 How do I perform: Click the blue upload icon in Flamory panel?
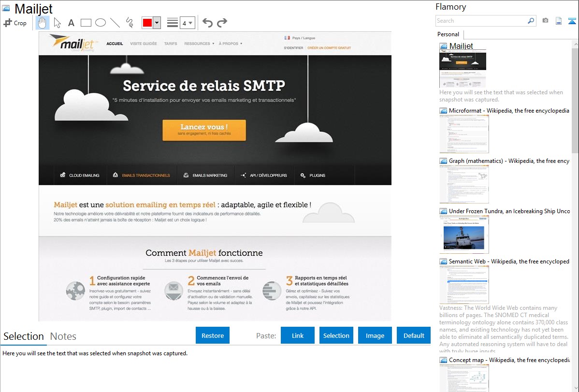pos(572,21)
